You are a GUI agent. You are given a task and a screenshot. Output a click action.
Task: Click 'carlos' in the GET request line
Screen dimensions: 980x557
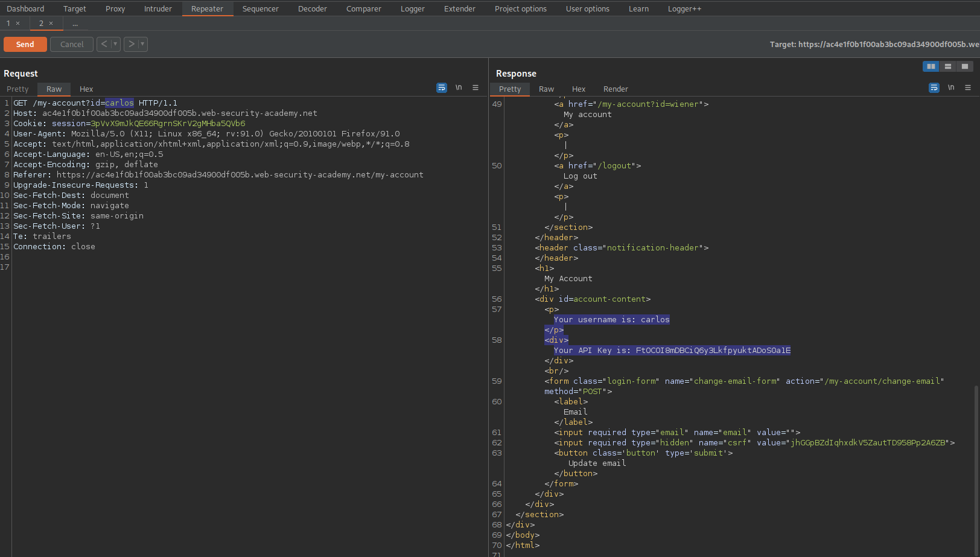tap(119, 103)
